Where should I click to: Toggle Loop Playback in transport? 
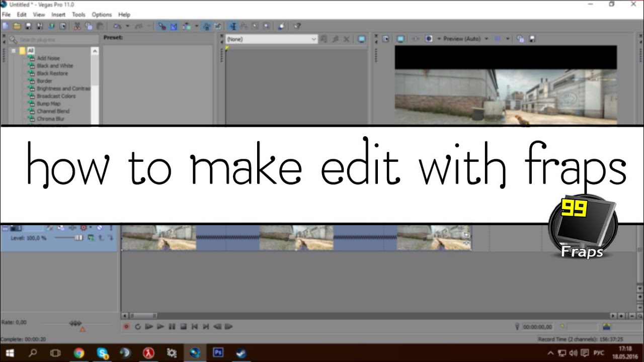(137, 327)
